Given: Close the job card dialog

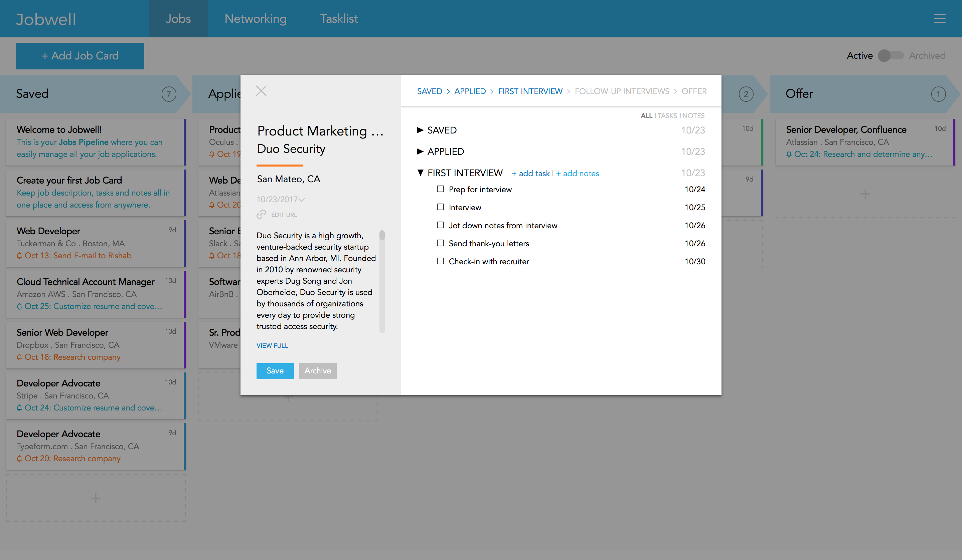Looking at the screenshot, I should (x=261, y=91).
